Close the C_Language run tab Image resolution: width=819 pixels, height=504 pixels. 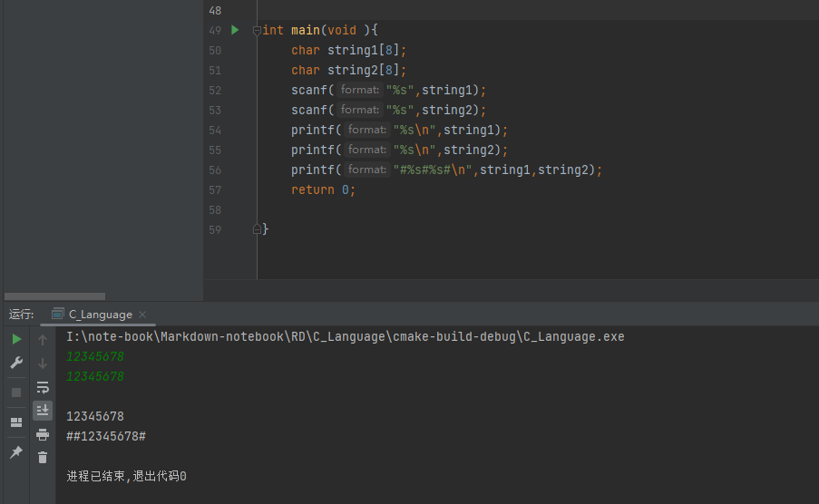click(x=142, y=315)
